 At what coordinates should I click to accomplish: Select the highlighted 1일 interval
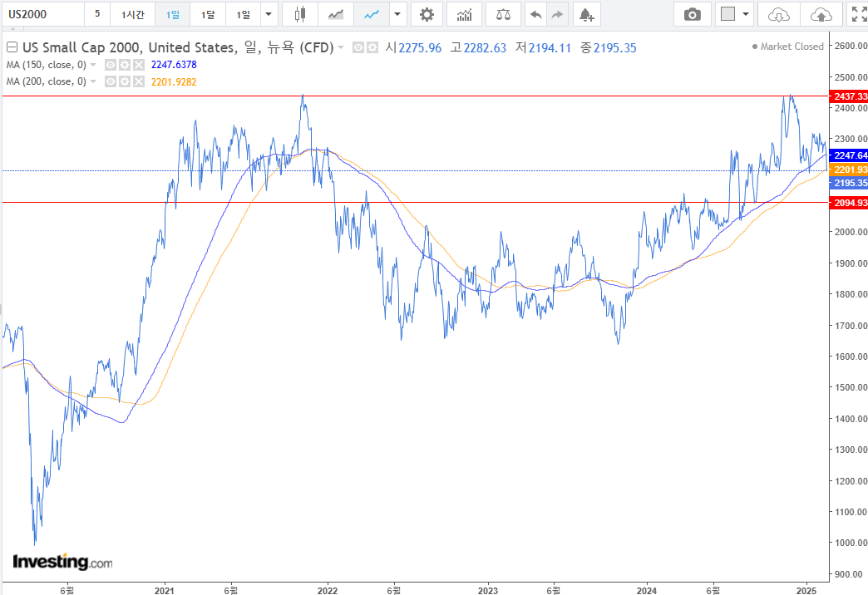click(x=173, y=14)
